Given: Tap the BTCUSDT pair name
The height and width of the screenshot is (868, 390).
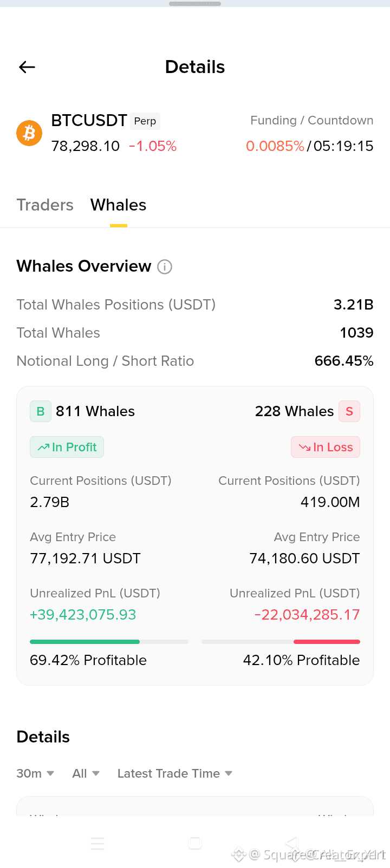Looking at the screenshot, I should pyautogui.click(x=89, y=120).
